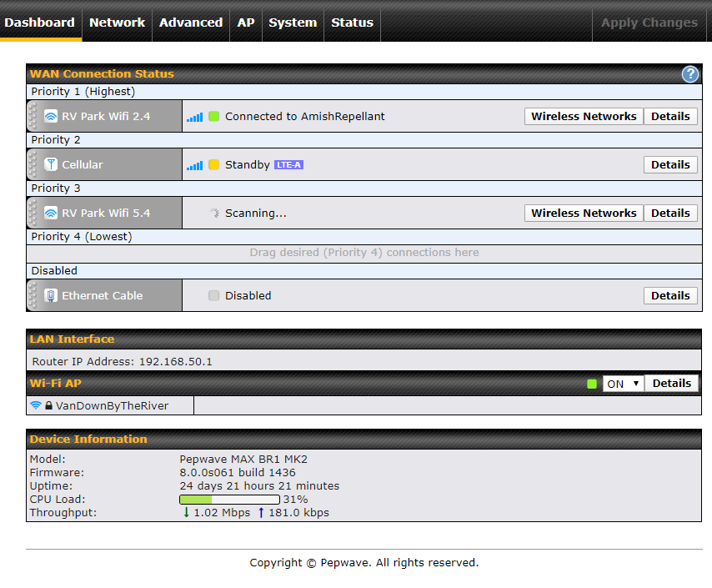Open the Network tab
The image size is (712, 588).
click(x=118, y=23)
